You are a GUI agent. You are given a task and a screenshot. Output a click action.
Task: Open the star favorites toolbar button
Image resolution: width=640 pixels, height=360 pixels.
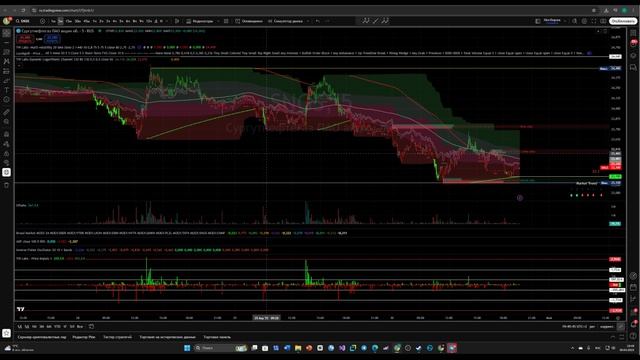[x=7, y=333]
